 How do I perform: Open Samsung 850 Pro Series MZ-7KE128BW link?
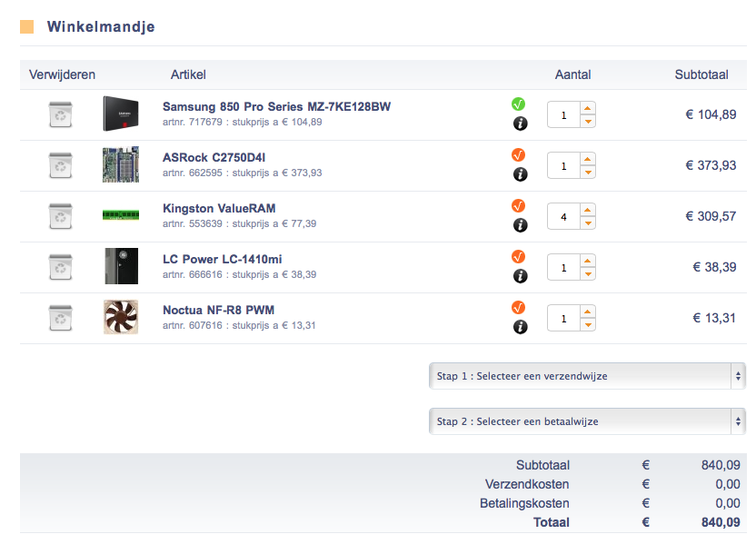pos(277,106)
